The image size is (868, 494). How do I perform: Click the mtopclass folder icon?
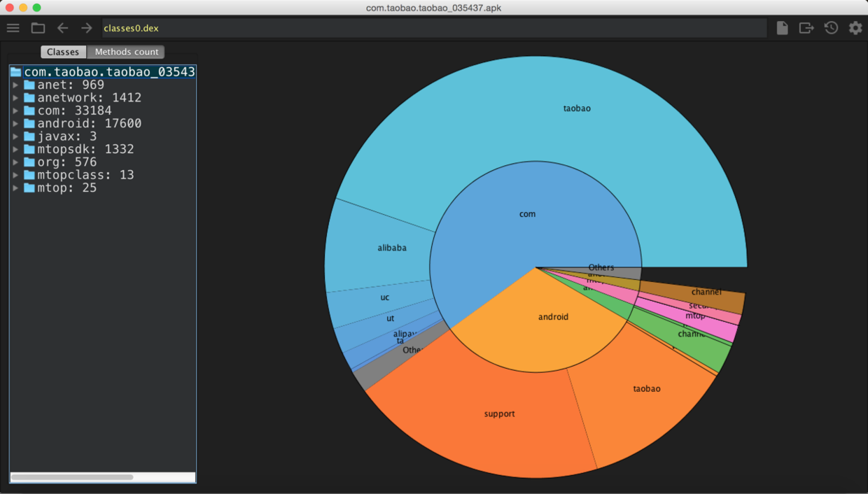pyautogui.click(x=29, y=175)
